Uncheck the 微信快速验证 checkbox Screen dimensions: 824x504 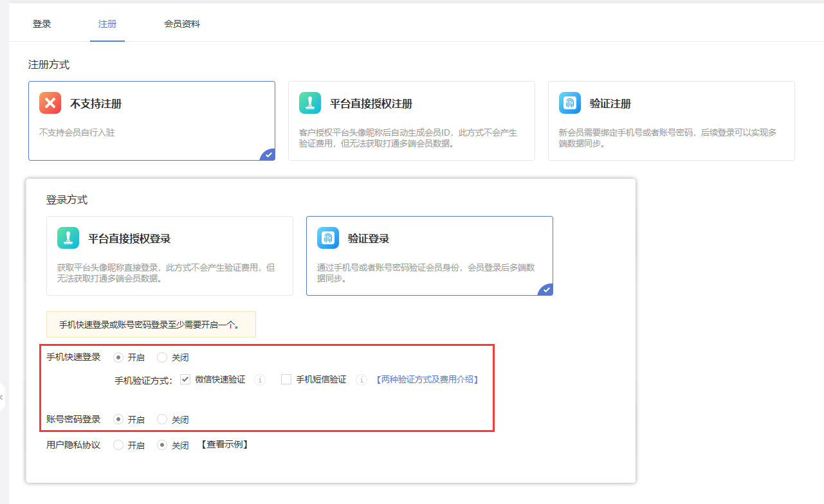(185, 379)
